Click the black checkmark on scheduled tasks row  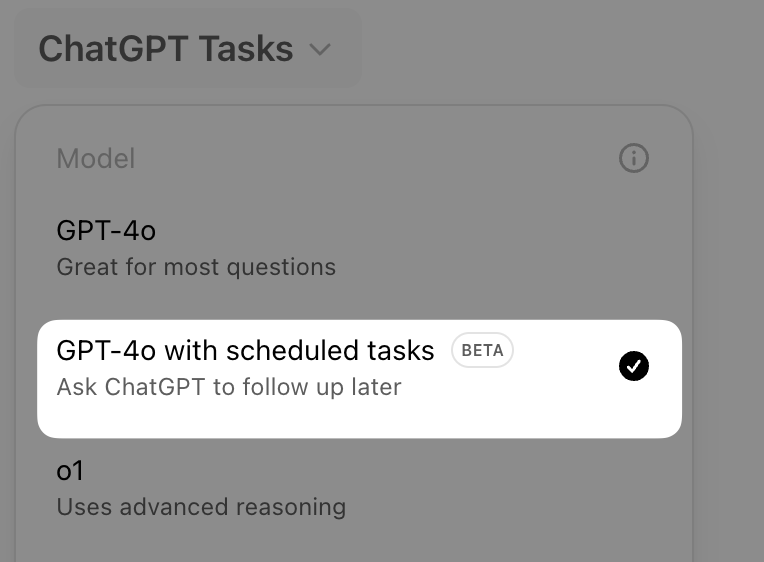[x=634, y=367]
